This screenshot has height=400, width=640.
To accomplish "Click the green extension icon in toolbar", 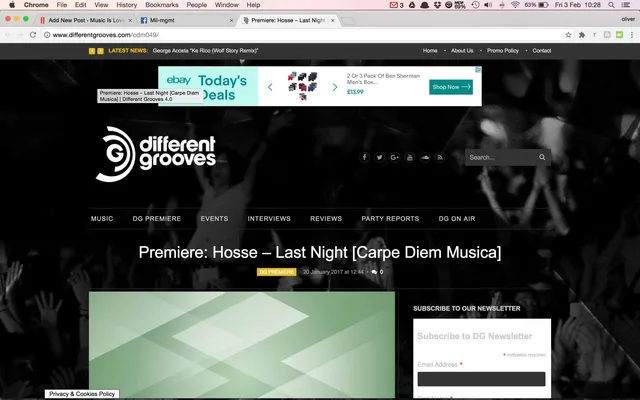I will [x=619, y=35].
